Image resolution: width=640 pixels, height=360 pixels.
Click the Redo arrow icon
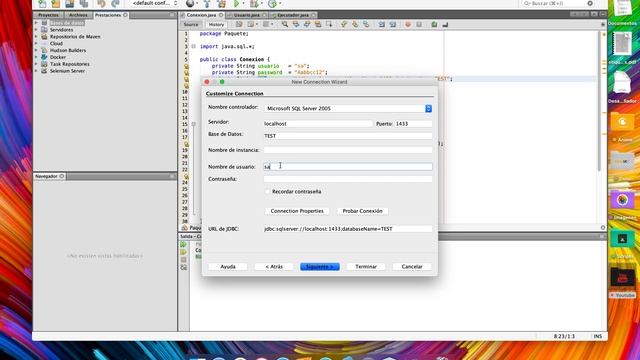tap(115, 4)
